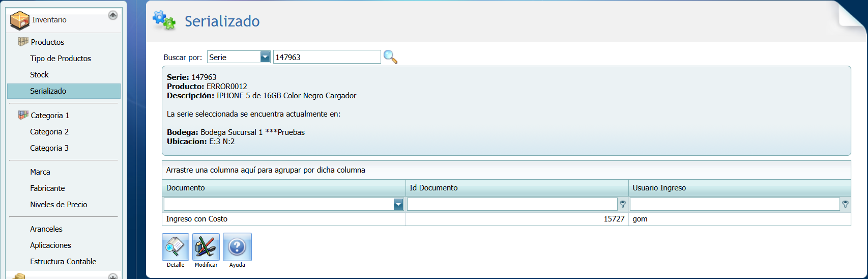This screenshot has width=868, height=279.
Task: Collapse the Inventario panel with arrow button
Action: point(113,15)
